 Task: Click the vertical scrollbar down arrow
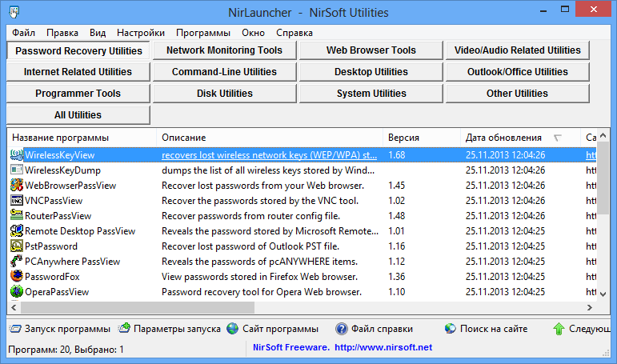click(x=603, y=294)
